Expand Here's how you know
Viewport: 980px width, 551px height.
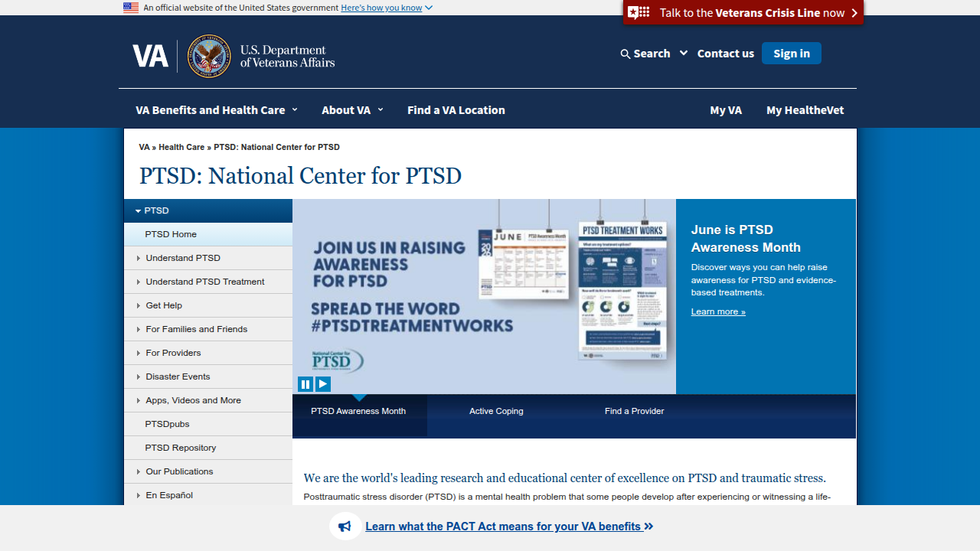coord(387,8)
